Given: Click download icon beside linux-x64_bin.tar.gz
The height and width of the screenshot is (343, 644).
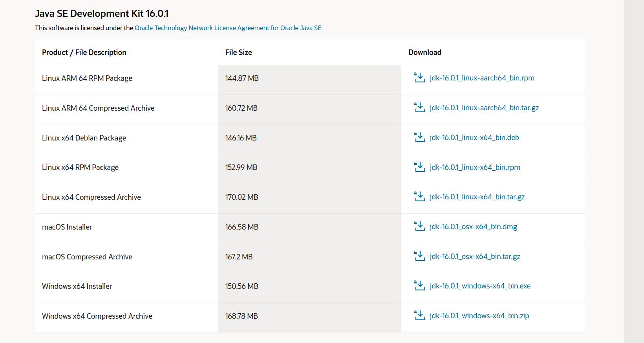Looking at the screenshot, I should (419, 196).
